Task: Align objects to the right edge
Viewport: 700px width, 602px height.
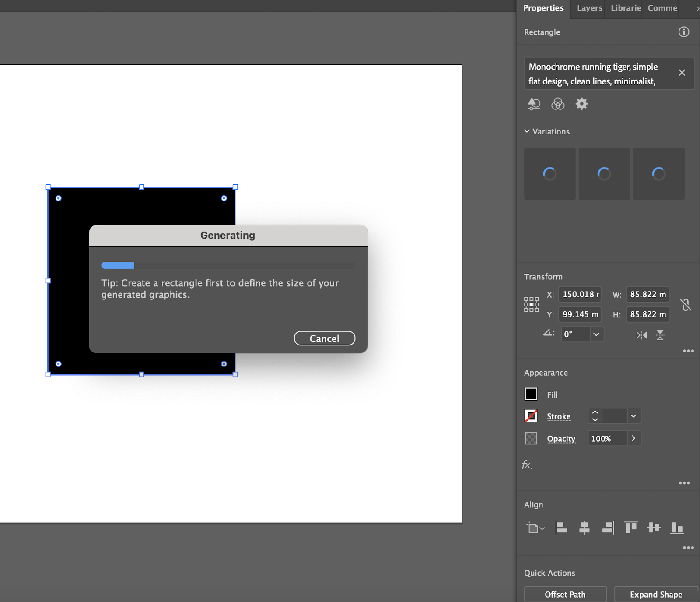Action: point(608,528)
